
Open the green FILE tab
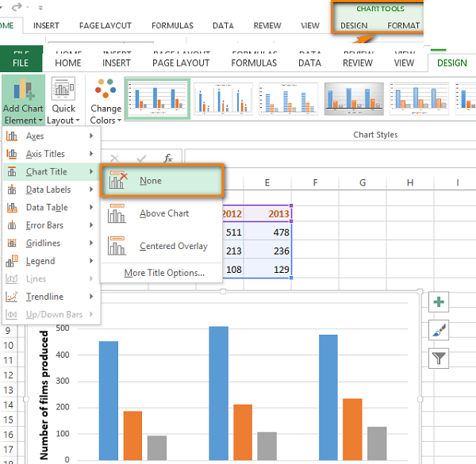(x=21, y=63)
